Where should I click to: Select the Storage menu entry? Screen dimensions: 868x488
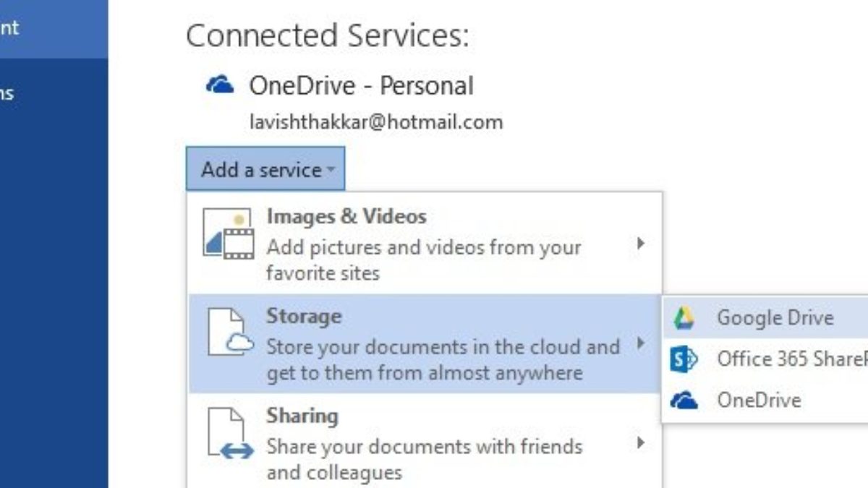tap(423, 344)
